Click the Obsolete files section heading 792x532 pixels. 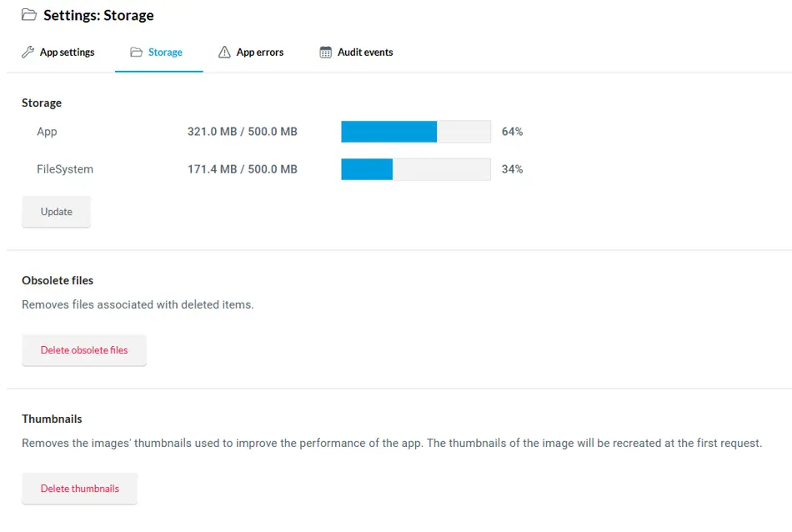[x=58, y=280]
